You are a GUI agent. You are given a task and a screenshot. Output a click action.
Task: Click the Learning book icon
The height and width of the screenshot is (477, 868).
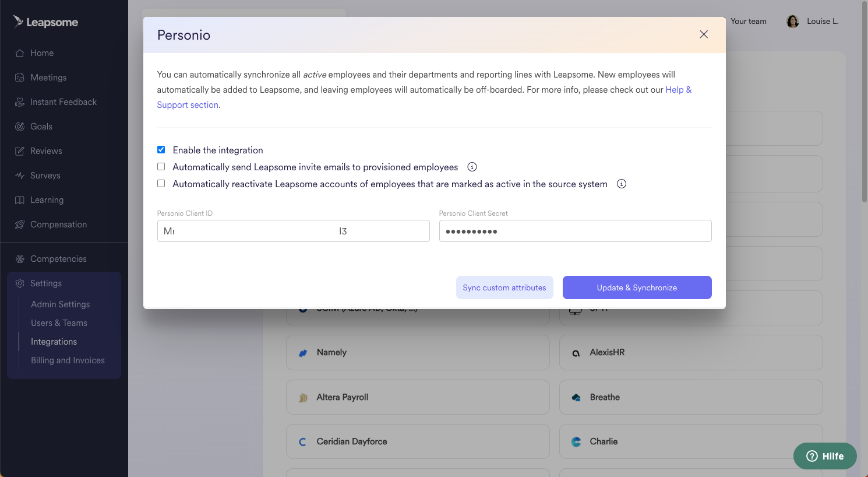20,200
